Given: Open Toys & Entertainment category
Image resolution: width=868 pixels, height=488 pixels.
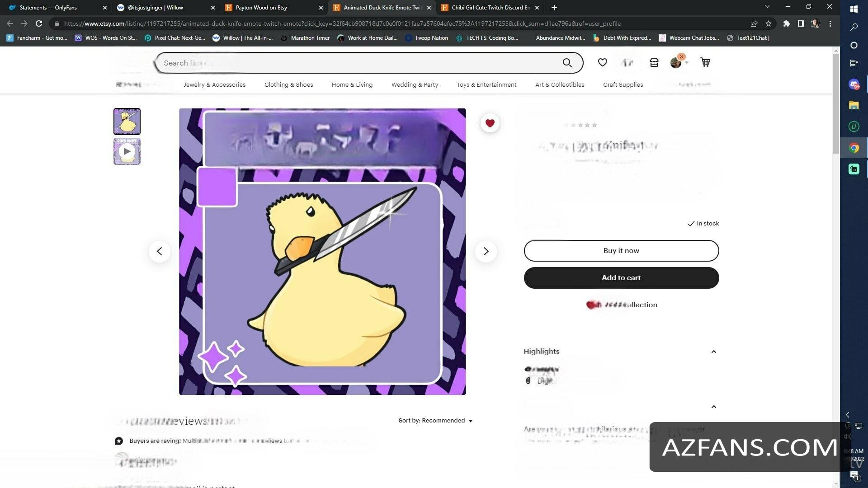Looking at the screenshot, I should 486,84.
